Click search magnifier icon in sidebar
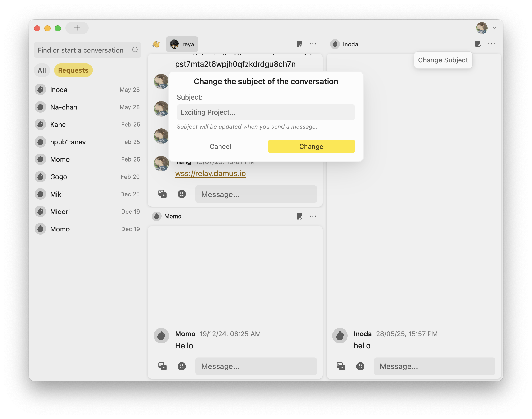The image size is (532, 419). pyautogui.click(x=135, y=50)
